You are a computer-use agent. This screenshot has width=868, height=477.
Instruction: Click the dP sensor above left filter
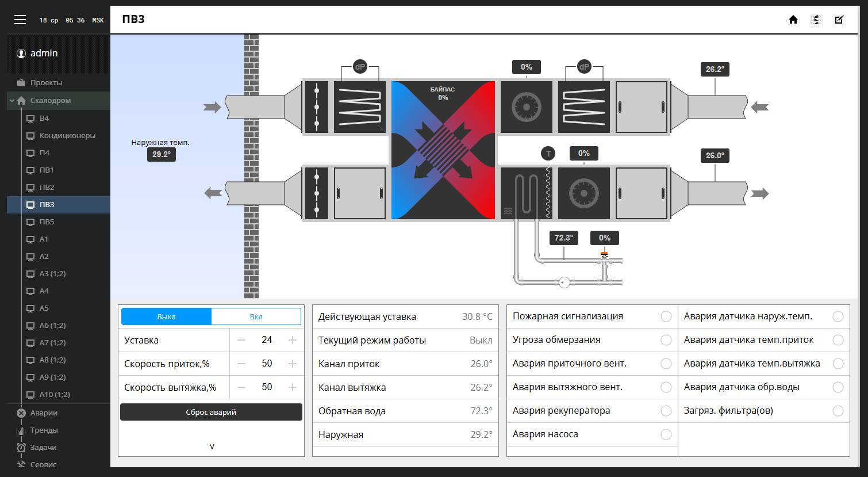click(360, 67)
